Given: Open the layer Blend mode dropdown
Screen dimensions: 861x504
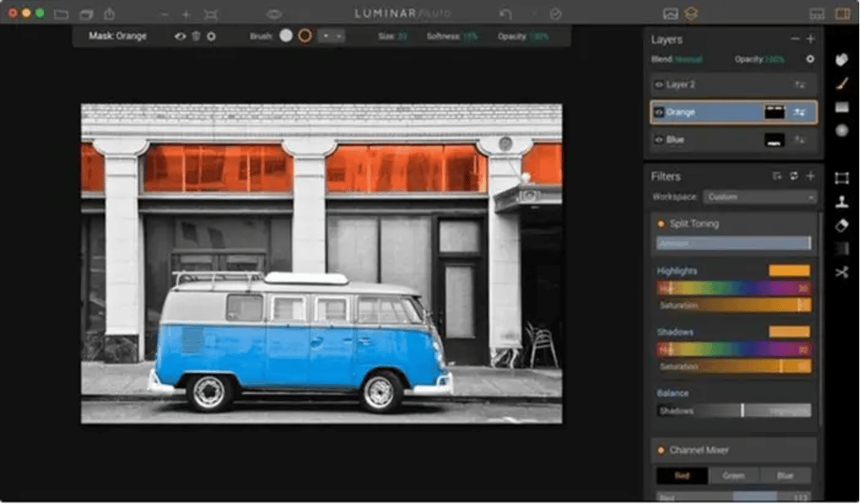Looking at the screenshot, I should coord(688,59).
